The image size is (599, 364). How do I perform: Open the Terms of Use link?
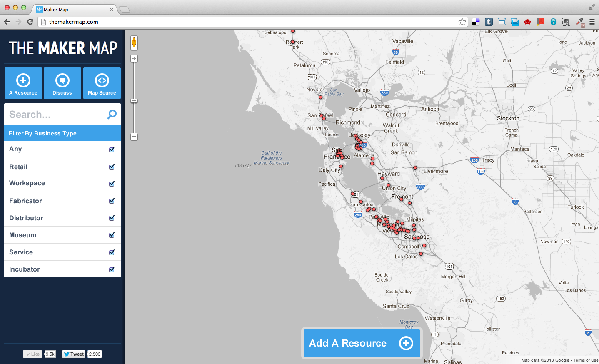click(x=585, y=360)
